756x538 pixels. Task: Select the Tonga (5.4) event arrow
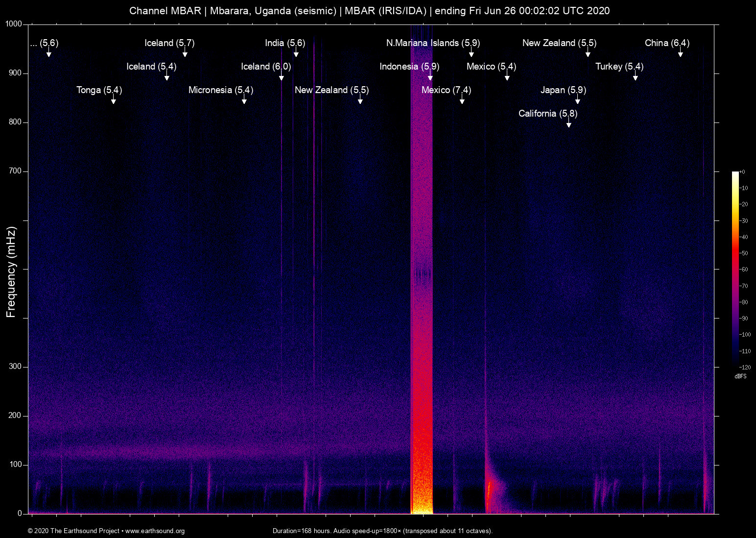113,102
